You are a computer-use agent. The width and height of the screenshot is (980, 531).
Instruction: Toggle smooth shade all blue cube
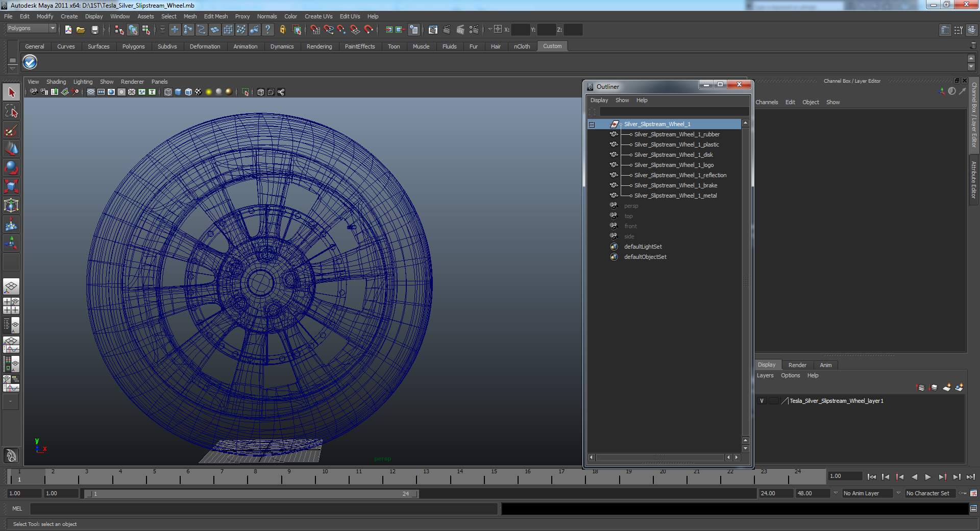tap(178, 92)
